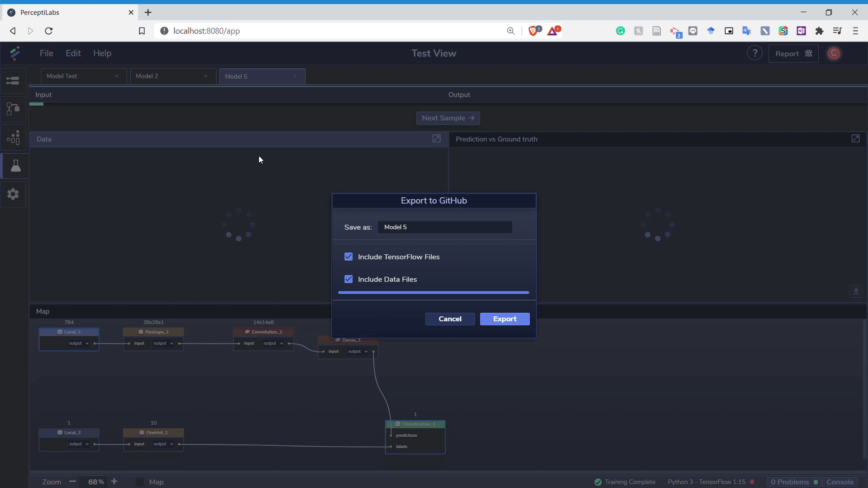Open the Statistics sidebar icon
Viewport: 868px width, 488px height.
pyautogui.click(x=13, y=138)
